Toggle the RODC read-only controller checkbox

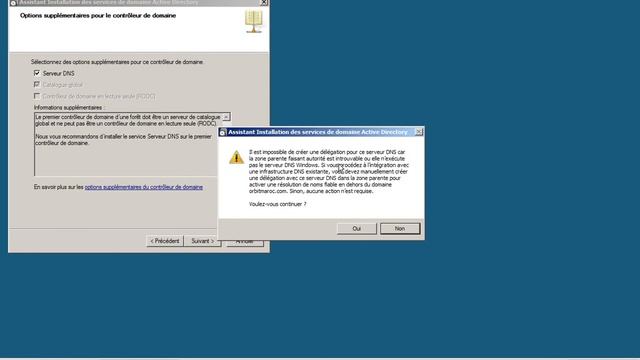(x=37, y=96)
